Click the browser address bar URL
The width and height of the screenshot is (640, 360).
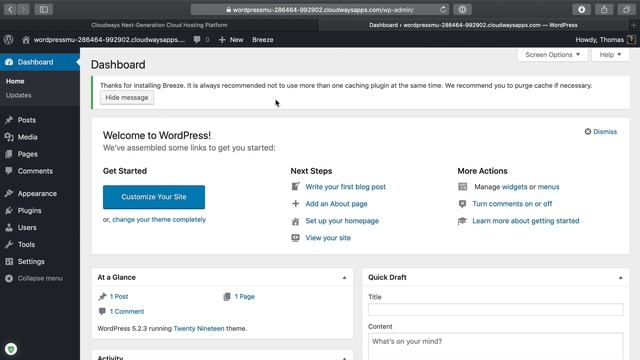(x=323, y=9)
